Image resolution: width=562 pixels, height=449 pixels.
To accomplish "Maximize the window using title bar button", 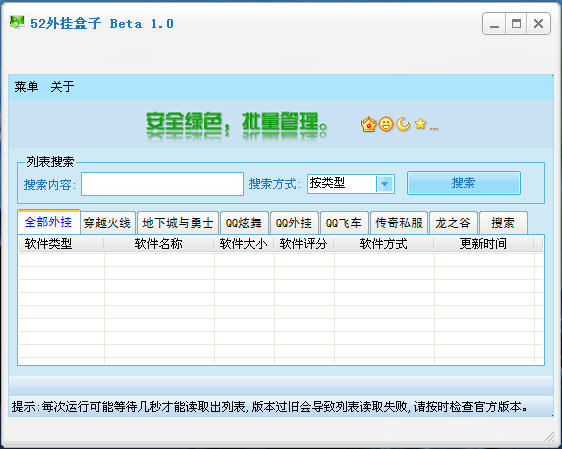I will pos(516,24).
